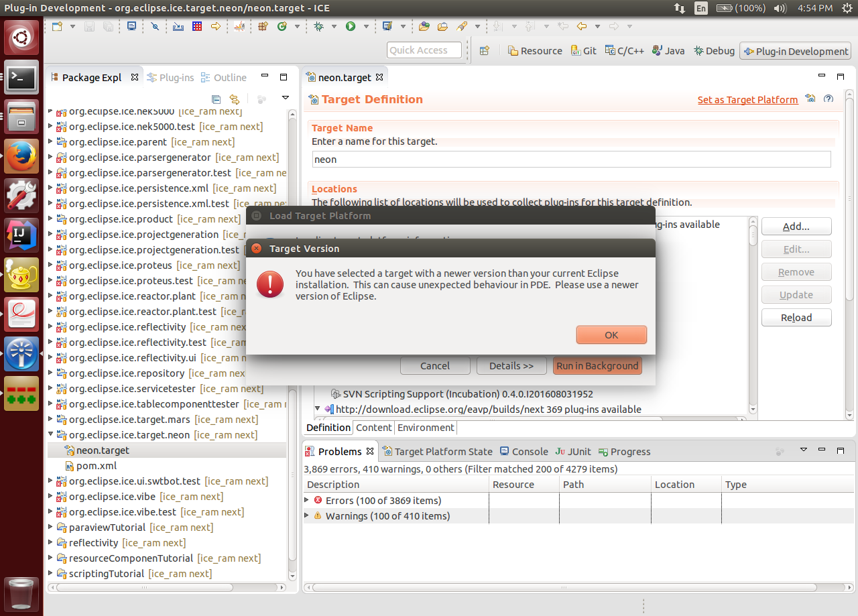Open the Search toolbar dropdown arrow
Viewport: 858px width, 616px height.
pos(477,27)
